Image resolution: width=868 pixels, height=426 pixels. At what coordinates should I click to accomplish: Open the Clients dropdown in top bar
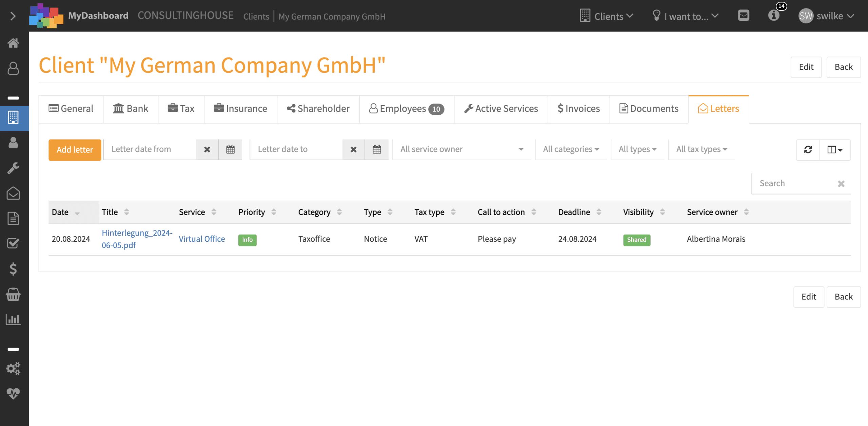click(606, 16)
